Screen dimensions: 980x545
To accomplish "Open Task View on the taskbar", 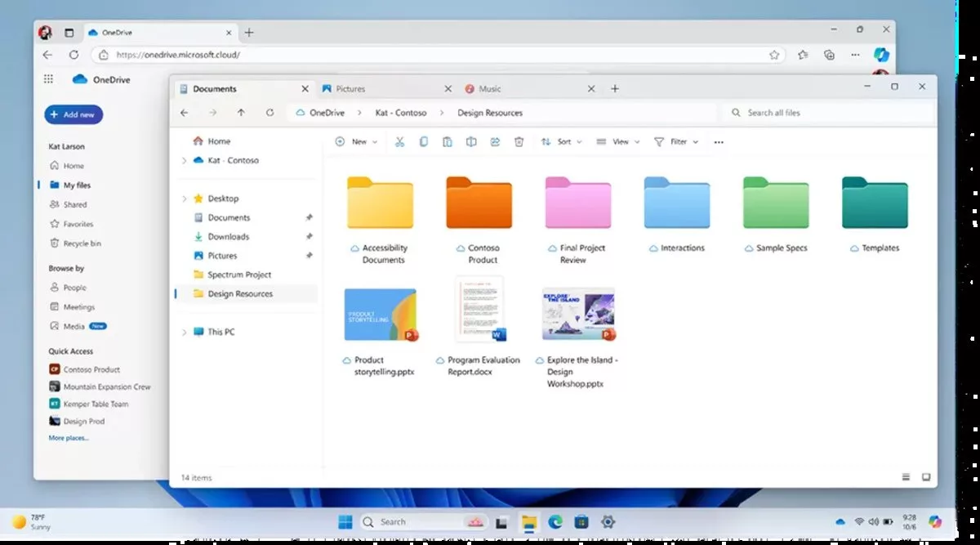I will [x=502, y=521].
